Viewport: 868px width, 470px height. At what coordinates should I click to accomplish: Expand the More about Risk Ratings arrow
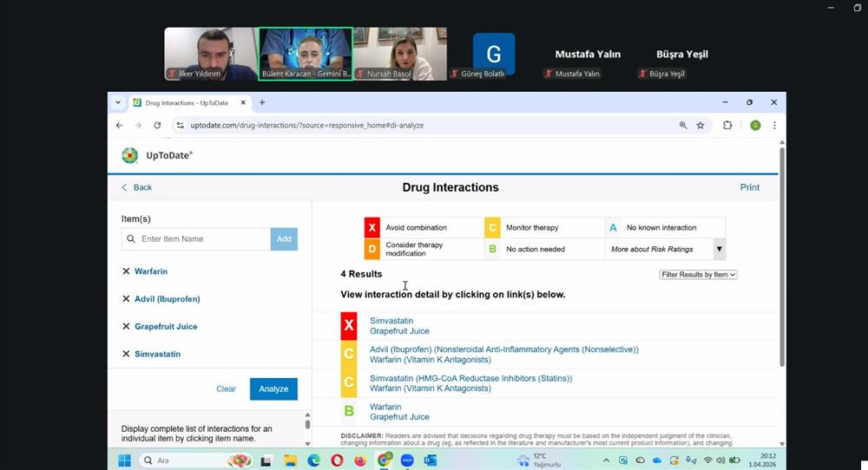pyautogui.click(x=718, y=249)
